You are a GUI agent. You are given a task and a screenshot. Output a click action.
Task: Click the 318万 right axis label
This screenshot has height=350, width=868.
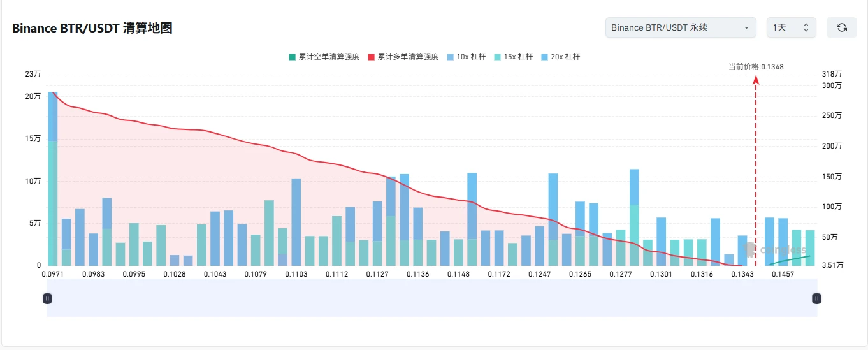tap(832, 74)
